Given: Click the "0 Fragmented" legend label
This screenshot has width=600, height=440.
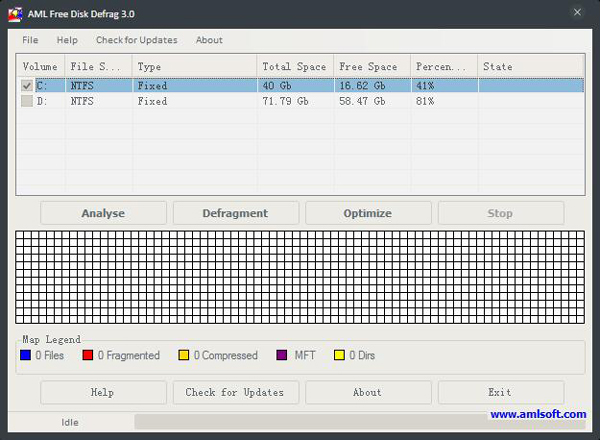Looking at the screenshot, I should tap(129, 355).
